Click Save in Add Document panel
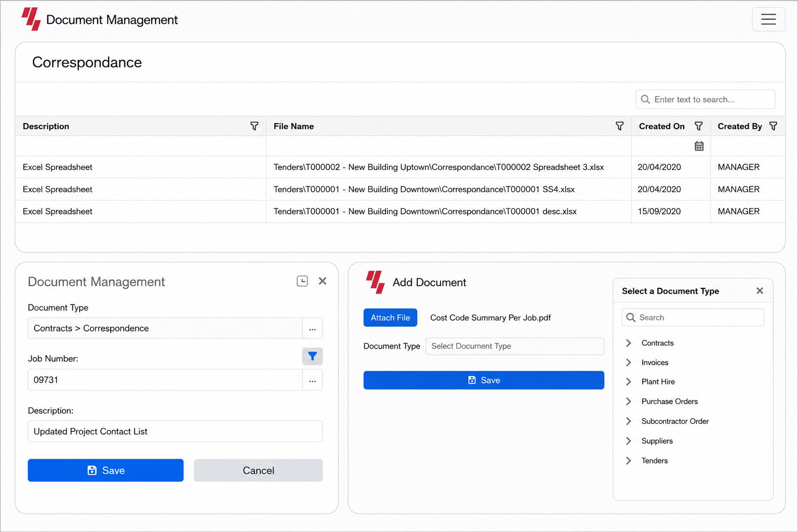Screen dimensions: 798x532 click(x=484, y=380)
